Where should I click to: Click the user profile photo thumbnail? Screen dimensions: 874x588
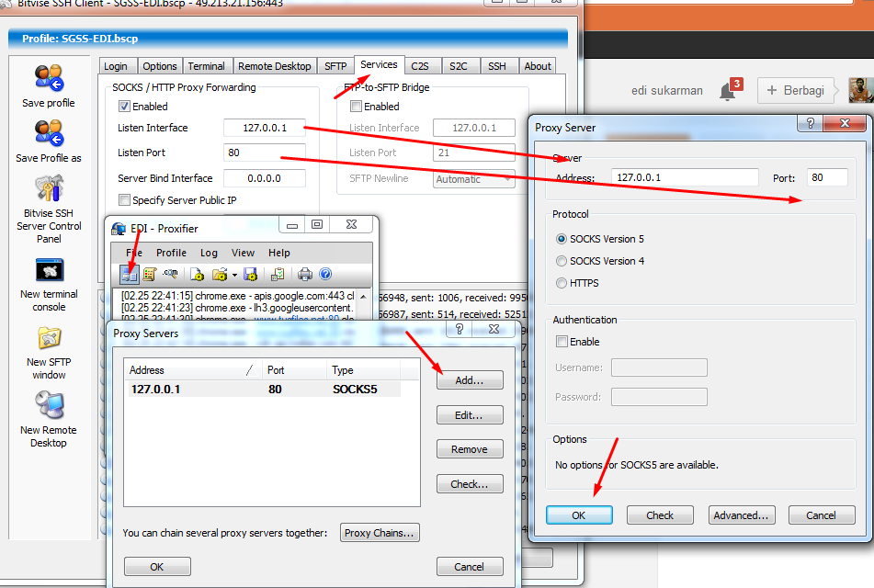pos(860,90)
